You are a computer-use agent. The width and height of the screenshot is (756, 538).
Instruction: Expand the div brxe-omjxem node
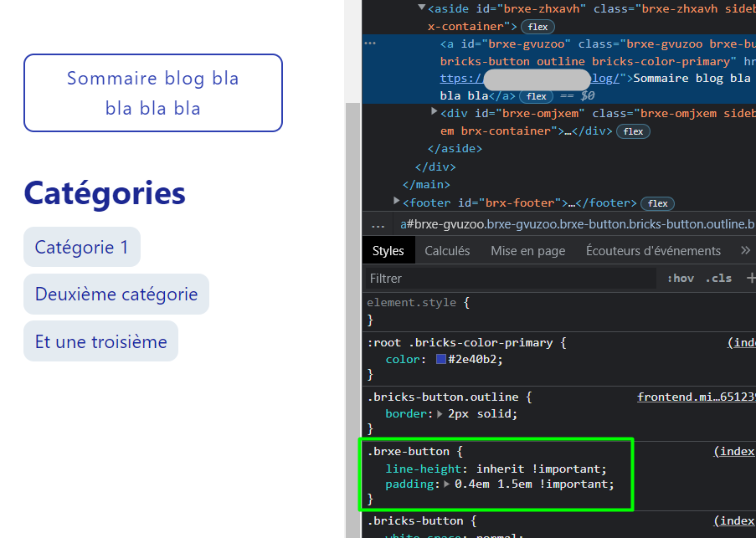coord(435,112)
